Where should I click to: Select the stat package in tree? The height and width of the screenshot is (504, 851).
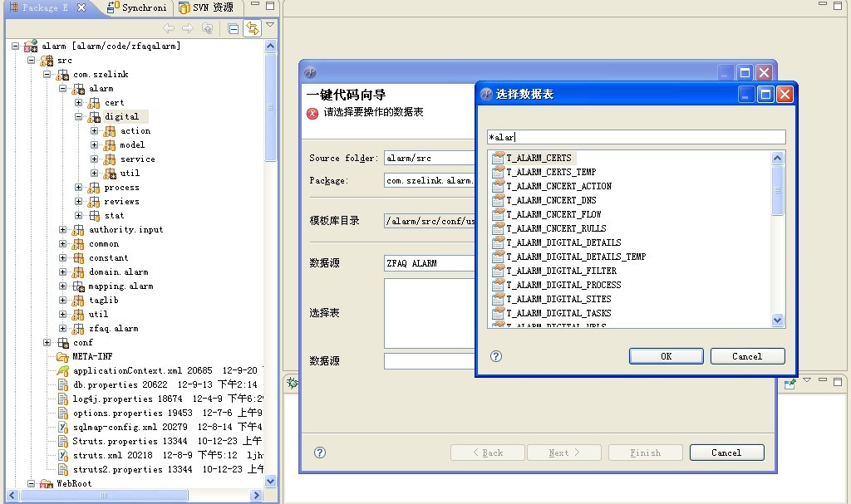point(114,215)
